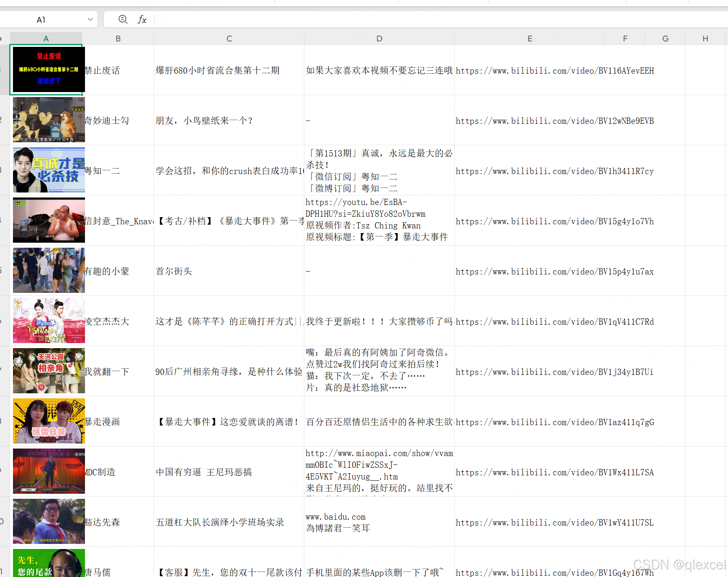The width and height of the screenshot is (728, 577).
Task: Select cell containing 首尔街头
Action: [229, 271]
